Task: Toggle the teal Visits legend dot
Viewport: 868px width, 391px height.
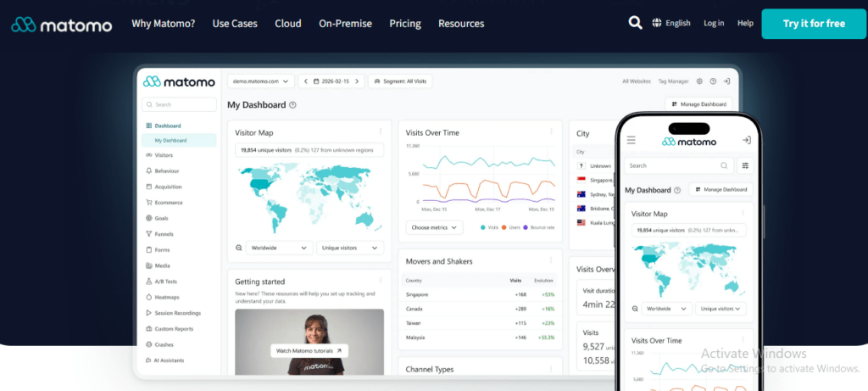Action: click(483, 227)
